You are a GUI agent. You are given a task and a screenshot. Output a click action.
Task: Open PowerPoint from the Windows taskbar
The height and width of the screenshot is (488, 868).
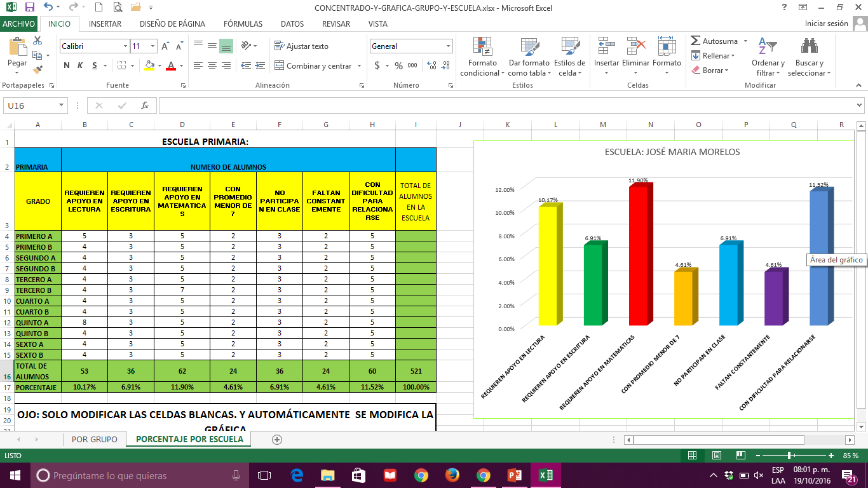(x=514, y=475)
